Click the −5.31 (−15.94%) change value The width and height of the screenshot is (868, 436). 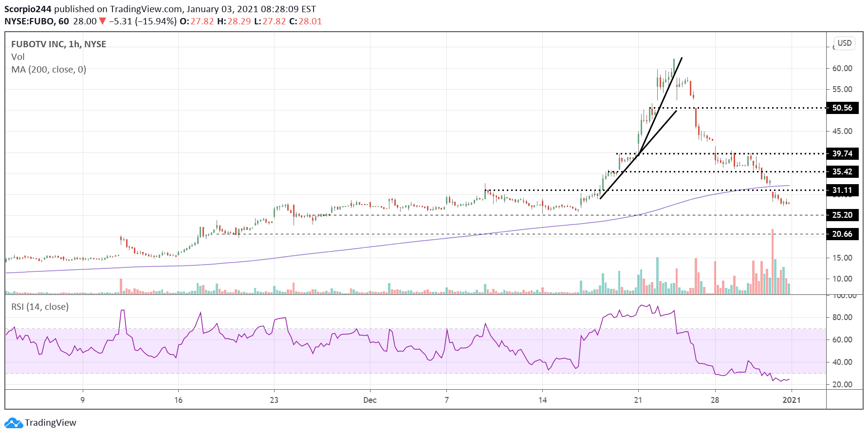(x=143, y=21)
